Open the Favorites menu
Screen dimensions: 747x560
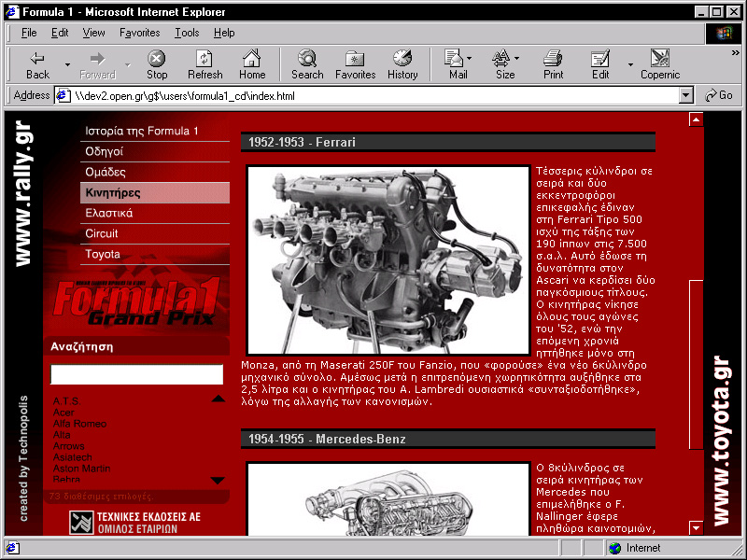coord(139,33)
